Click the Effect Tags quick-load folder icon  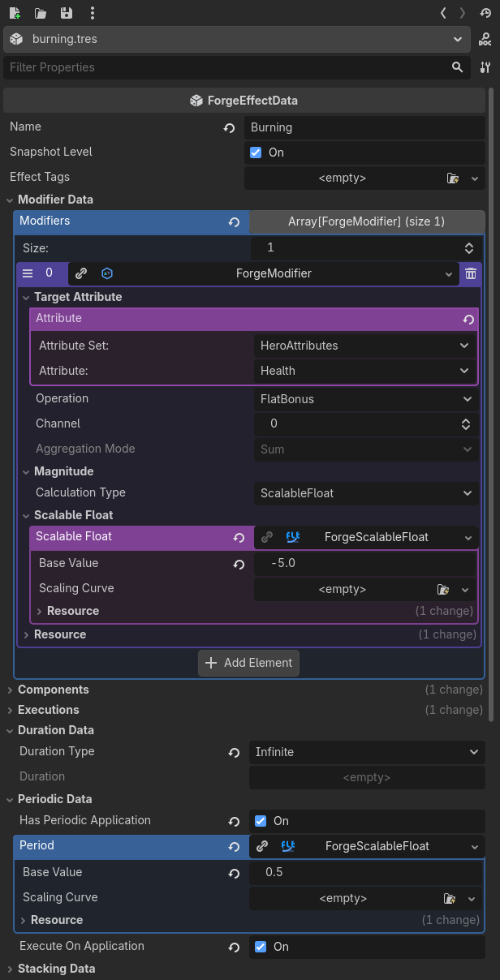point(453,178)
